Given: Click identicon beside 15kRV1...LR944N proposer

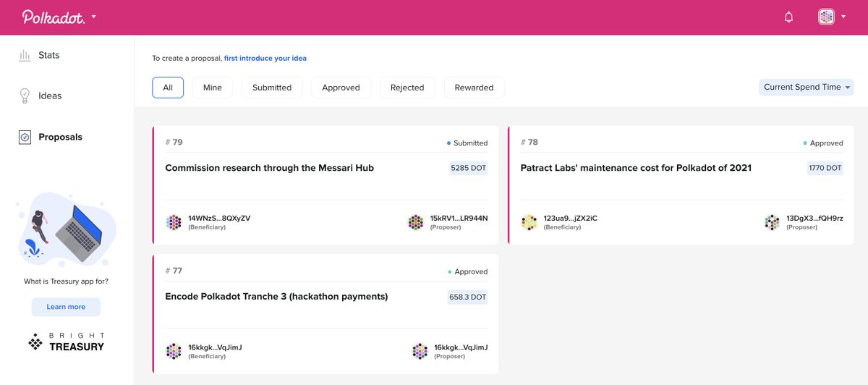Looking at the screenshot, I should click(415, 222).
